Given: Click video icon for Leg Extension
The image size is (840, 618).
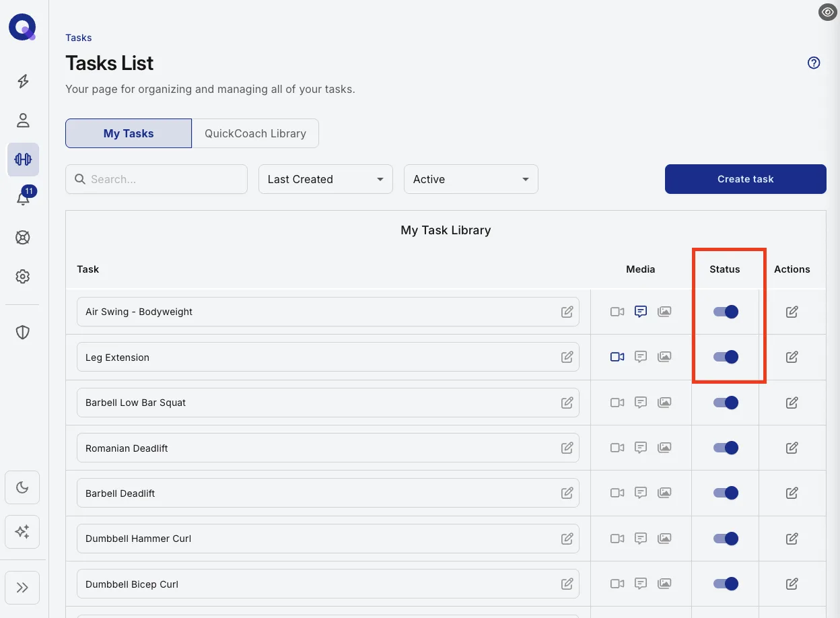Looking at the screenshot, I should point(617,357).
